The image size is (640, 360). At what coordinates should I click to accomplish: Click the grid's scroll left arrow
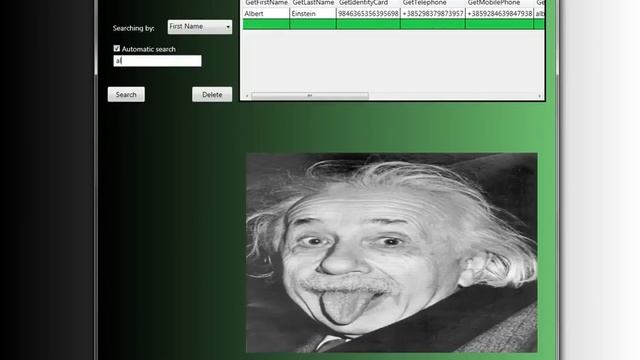tap(247, 96)
